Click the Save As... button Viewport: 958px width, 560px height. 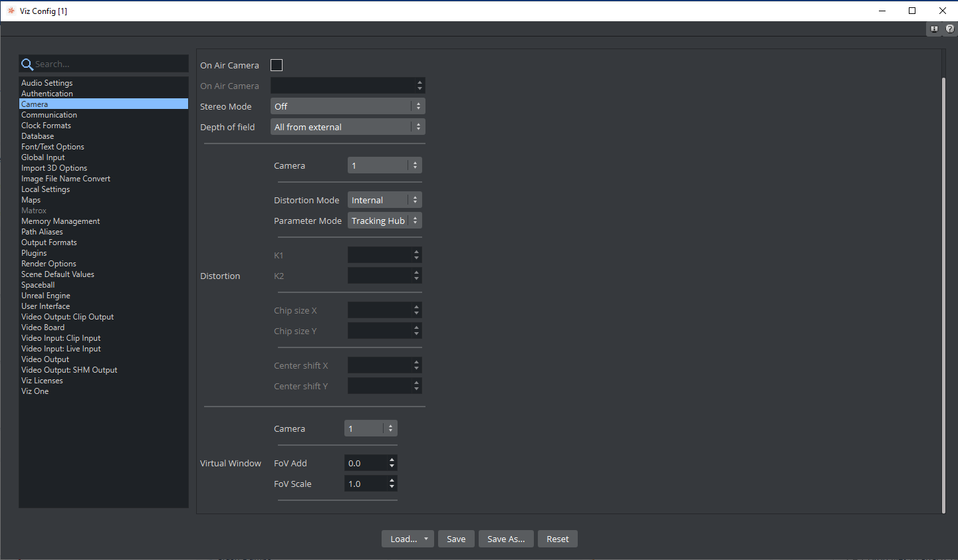coord(506,539)
